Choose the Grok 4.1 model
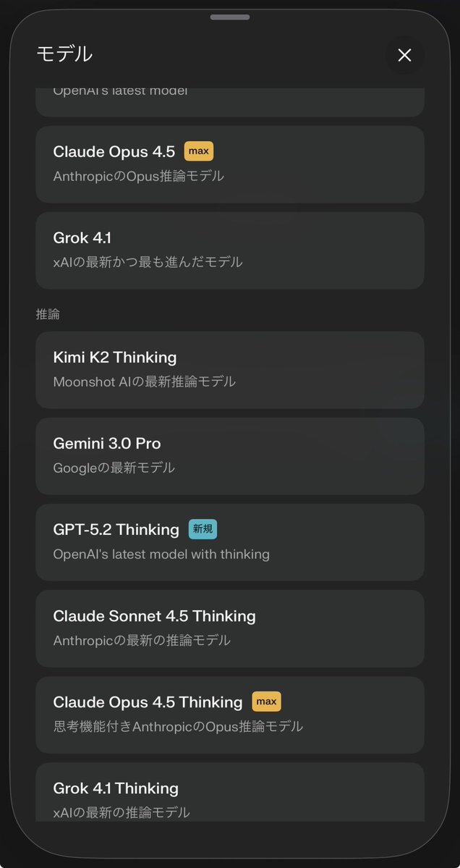 pos(229,250)
